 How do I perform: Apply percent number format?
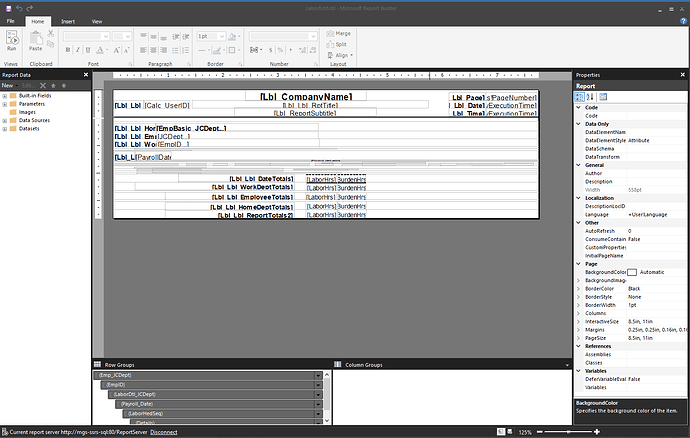(x=280, y=50)
